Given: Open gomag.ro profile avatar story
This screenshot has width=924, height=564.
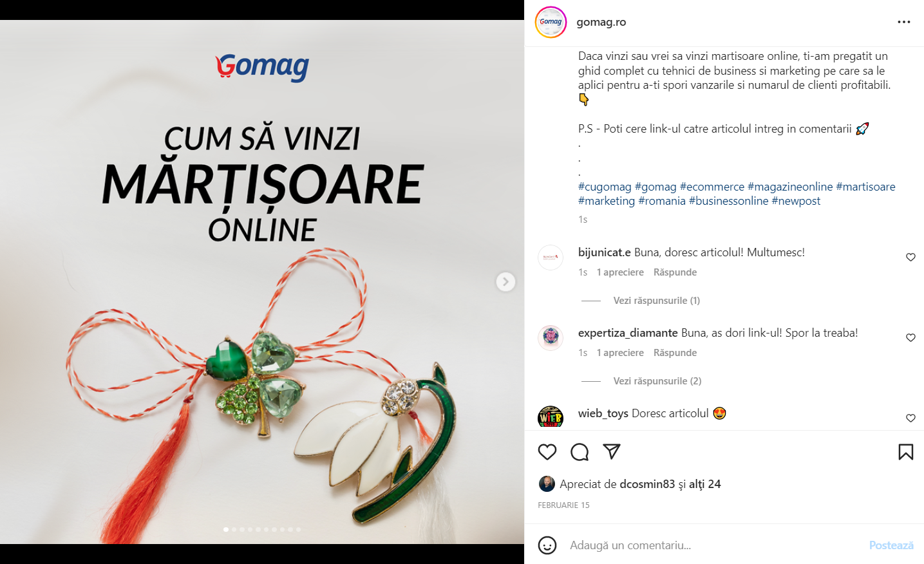Looking at the screenshot, I should (x=551, y=22).
